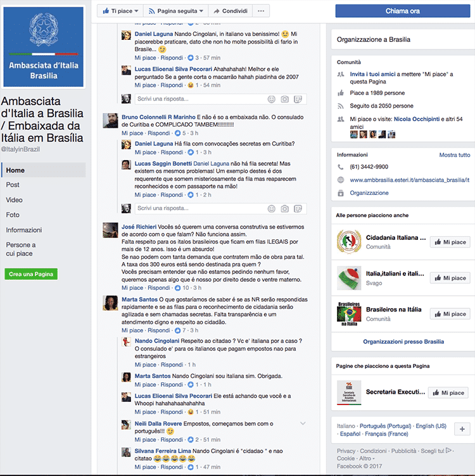The height and width of the screenshot is (476, 475).
Task: Open like reactions on Neili Dalla Rovere's comment
Action: (x=193, y=439)
